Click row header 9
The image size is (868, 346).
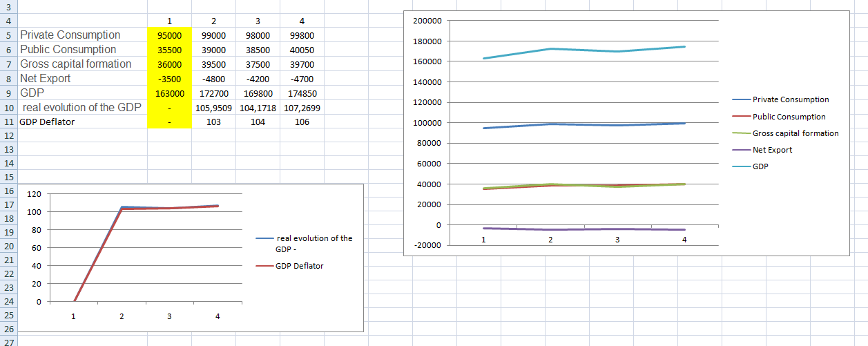point(9,93)
